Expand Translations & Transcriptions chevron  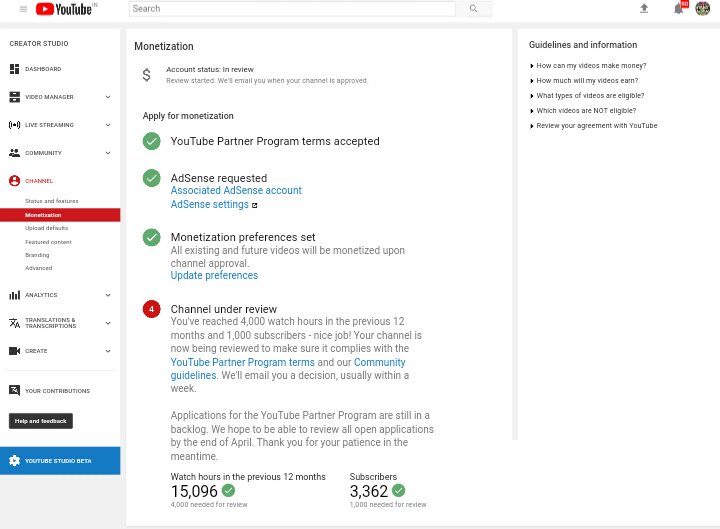coord(108,323)
